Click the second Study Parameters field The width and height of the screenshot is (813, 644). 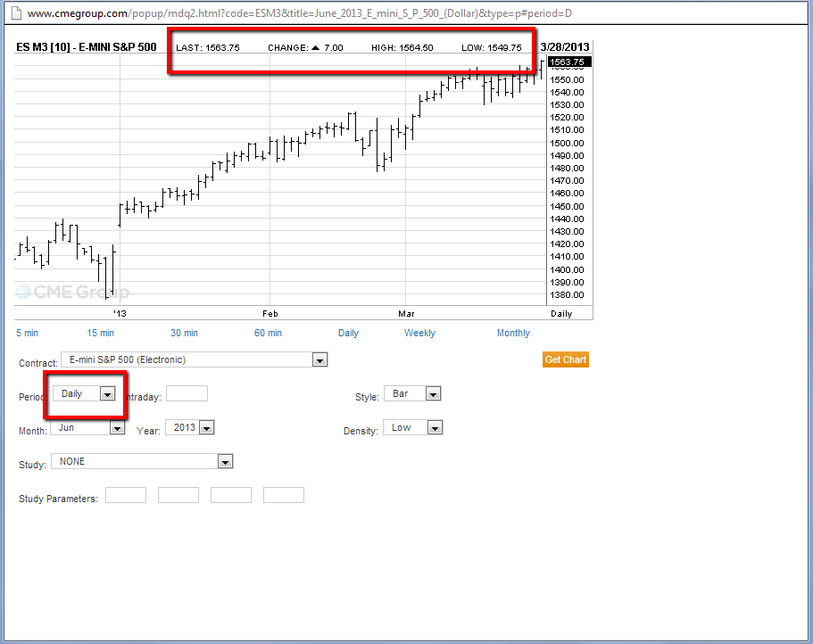click(178, 495)
